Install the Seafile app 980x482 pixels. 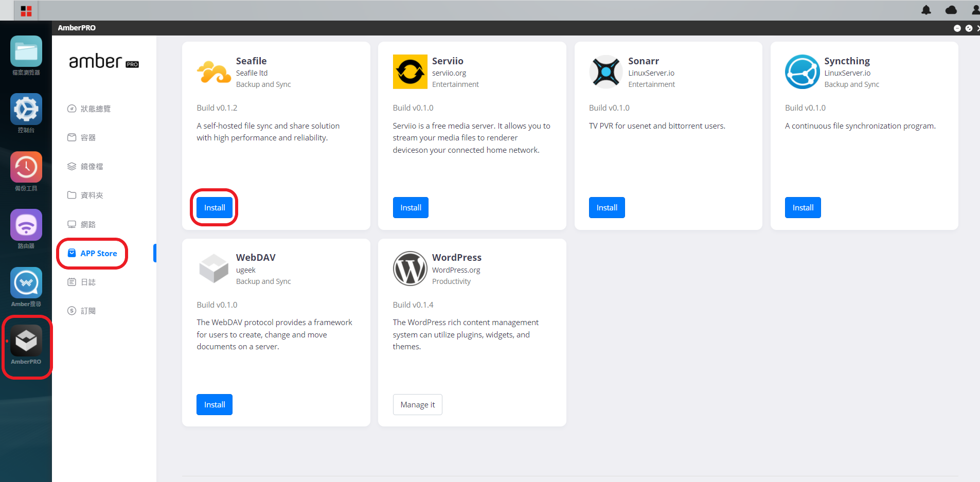(215, 207)
